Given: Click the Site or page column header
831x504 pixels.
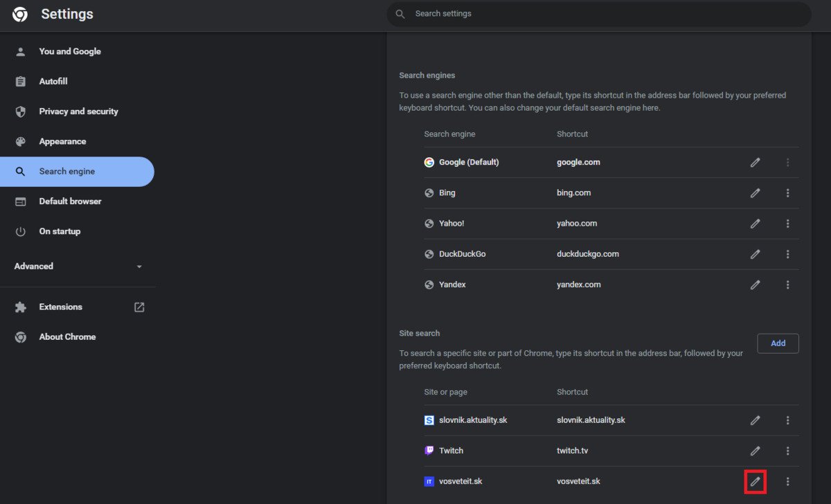Looking at the screenshot, I should [x=445, y=392].
